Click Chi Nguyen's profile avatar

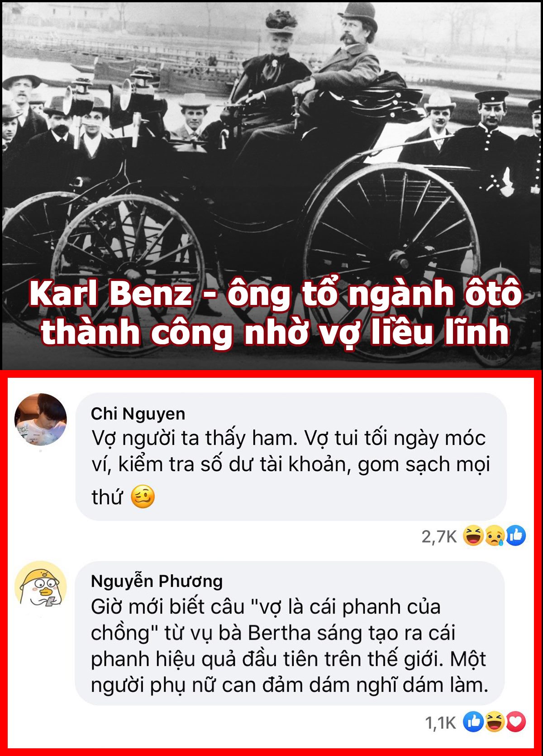click(41, 419)
